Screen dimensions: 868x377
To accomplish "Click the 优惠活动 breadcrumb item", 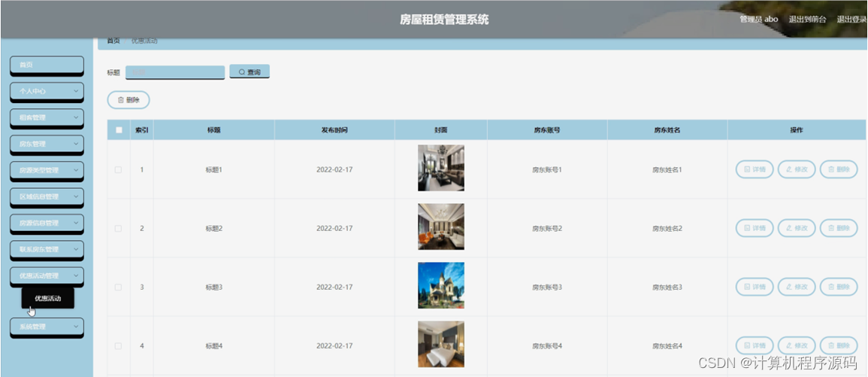I will tap(144, 41).
